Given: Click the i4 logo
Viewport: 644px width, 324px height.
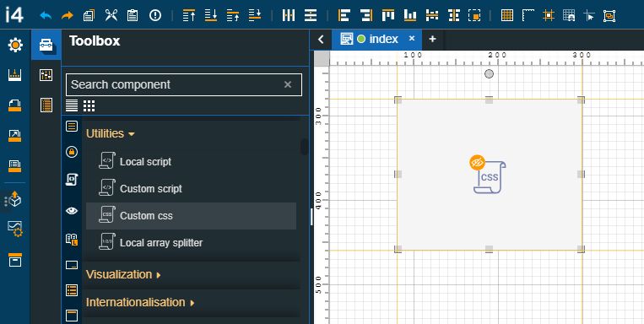Looking at the screenshot, I should click(14, 15).
